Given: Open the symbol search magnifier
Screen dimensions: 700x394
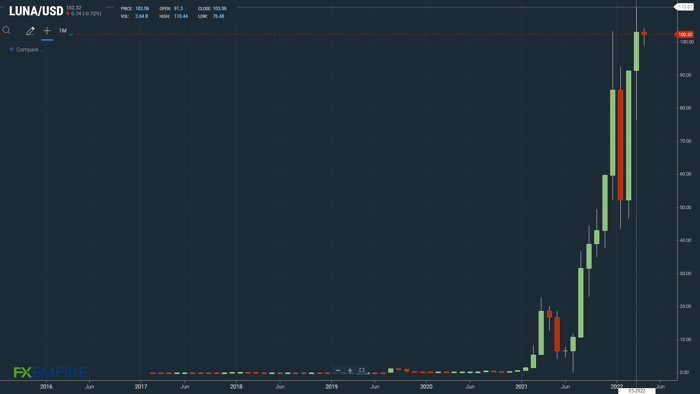Looking at the screenshot, I should (x=6, y=30).
